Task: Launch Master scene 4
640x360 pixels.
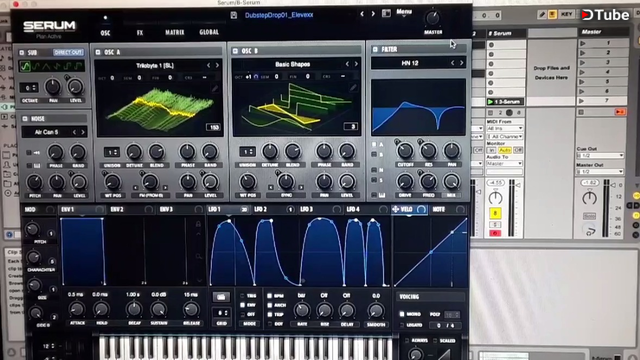Action: pyautogui.click(x=582, y=72)
